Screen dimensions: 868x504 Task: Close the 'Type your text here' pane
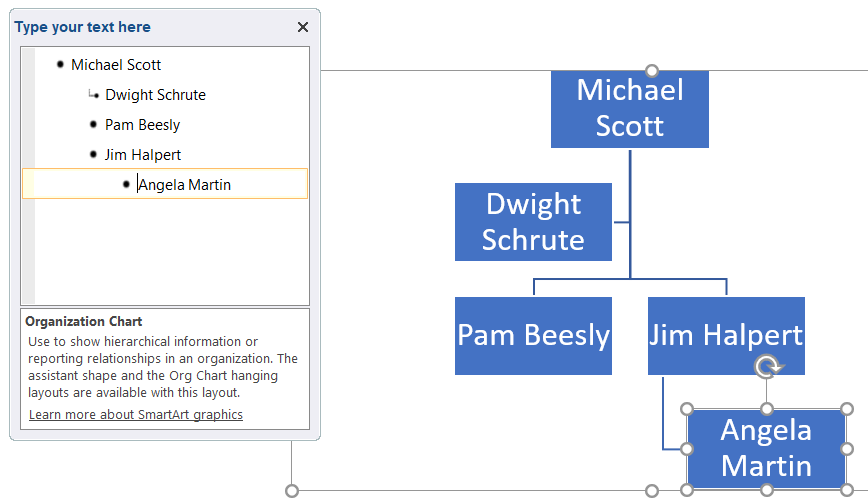pyautogui.click(x=303, y=27)
